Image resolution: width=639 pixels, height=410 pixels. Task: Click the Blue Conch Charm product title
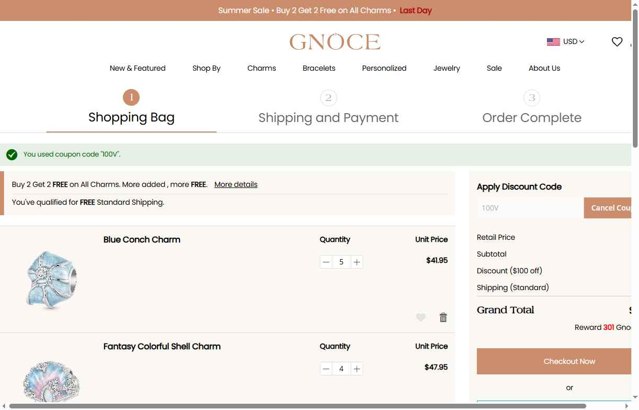(141, 240)
